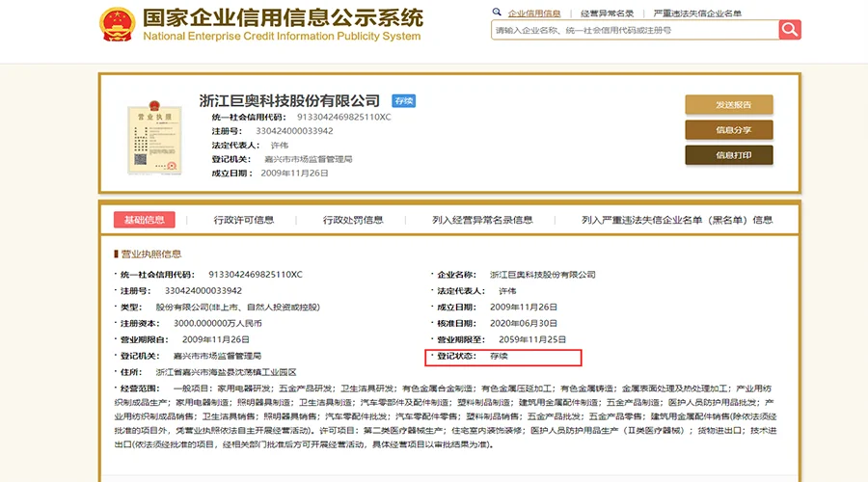Click 类型 value 股份有限公司(非上市、自然人投资或控股)
Viewport: 868px width, 482px height.
click(x=237, y=308)
